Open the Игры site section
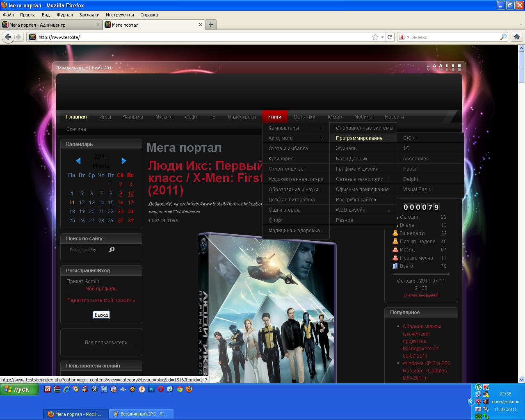This screenshot has height=420, width=525. (x=105, y=117)
